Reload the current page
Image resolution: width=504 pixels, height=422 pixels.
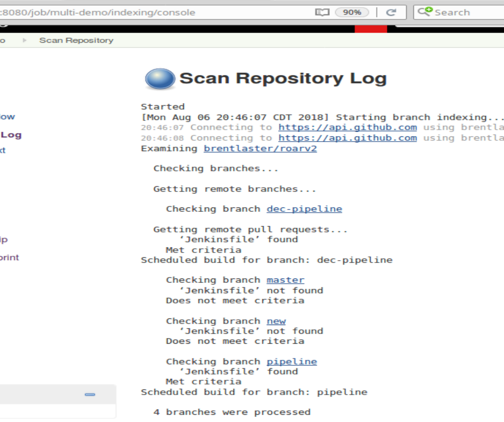pos(392,12)
